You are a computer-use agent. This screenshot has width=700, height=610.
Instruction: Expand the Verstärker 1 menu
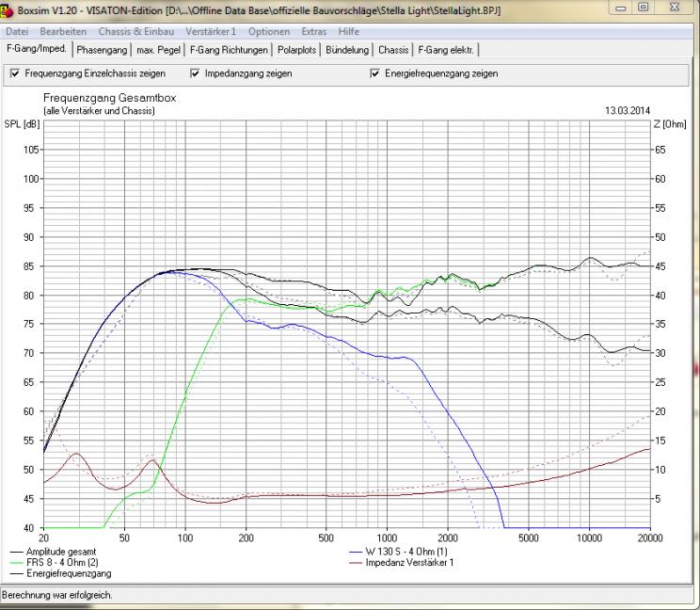[212, 32]
